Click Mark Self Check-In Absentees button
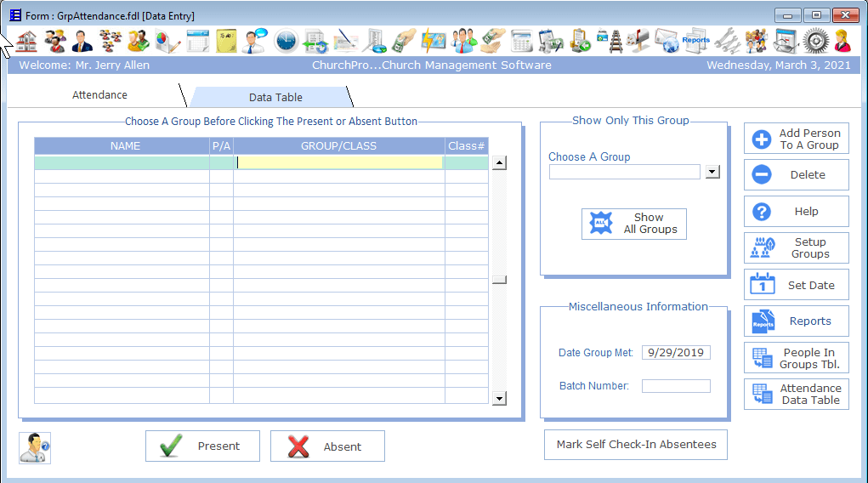This screenshot has width=868, height=483. (636, 444)
